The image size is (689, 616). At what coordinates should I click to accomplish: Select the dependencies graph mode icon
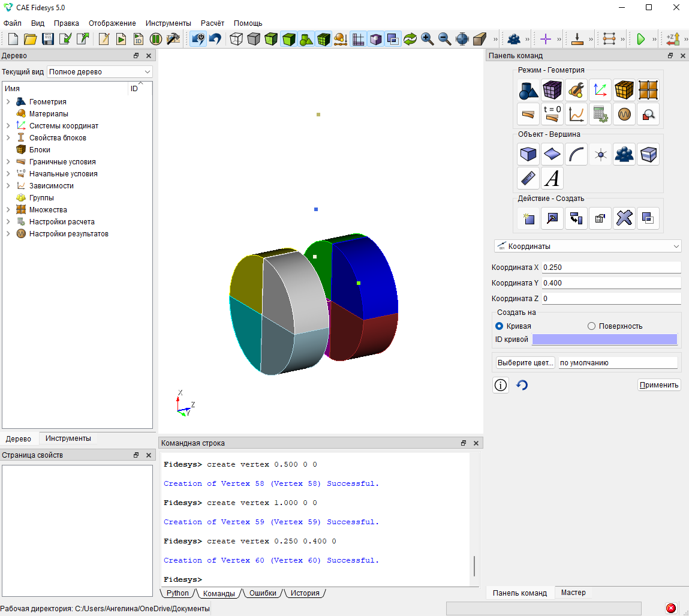[576, 114]
